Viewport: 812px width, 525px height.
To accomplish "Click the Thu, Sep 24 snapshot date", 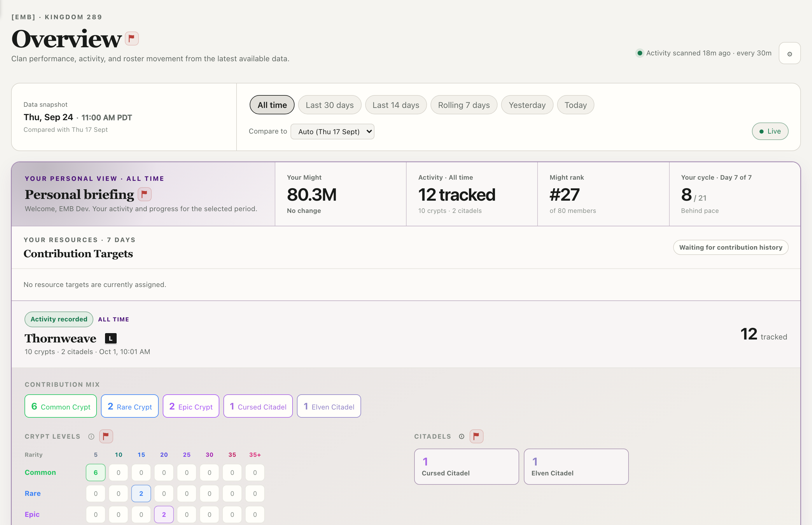I will (x=48, y=118).
